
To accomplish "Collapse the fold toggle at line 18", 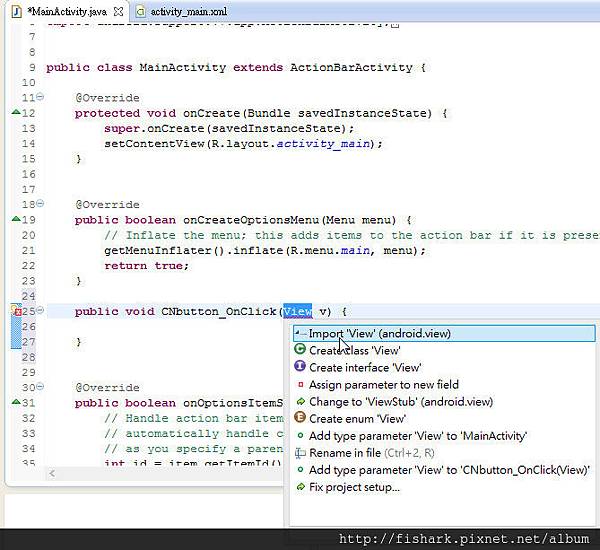I will [40, 204].
